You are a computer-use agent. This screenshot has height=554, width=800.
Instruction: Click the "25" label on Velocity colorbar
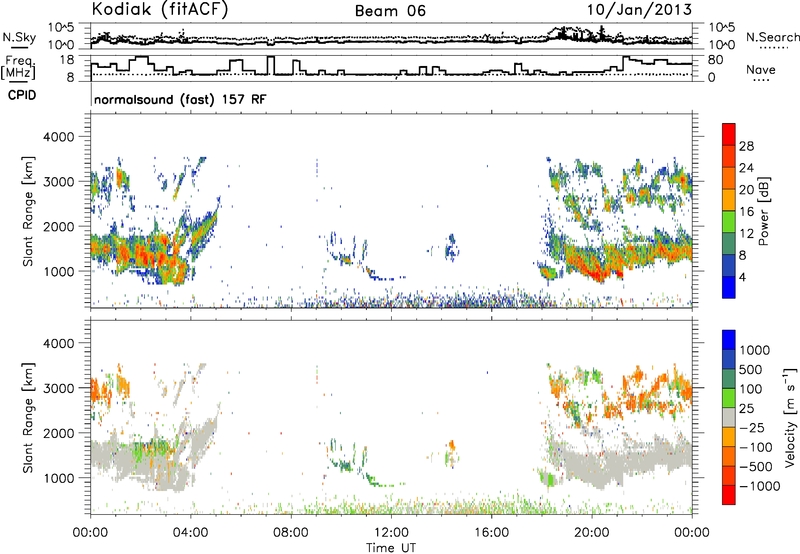[x=746, y=408]
